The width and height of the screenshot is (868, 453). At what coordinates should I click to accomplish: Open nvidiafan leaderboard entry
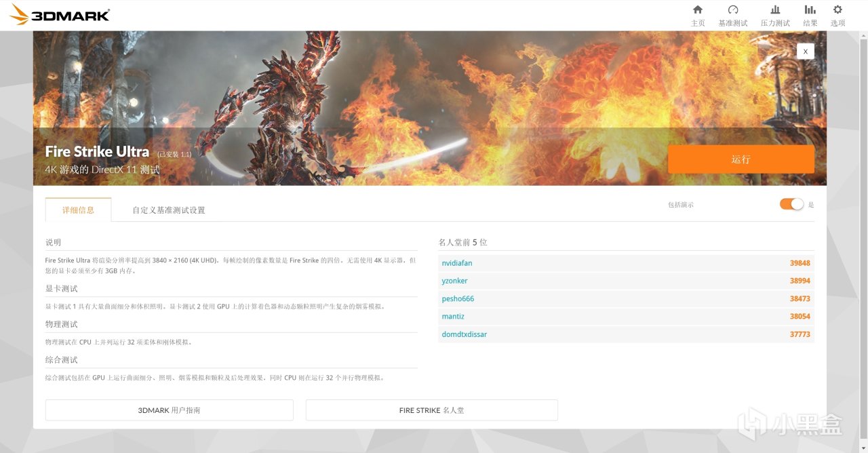click(457, 263)
